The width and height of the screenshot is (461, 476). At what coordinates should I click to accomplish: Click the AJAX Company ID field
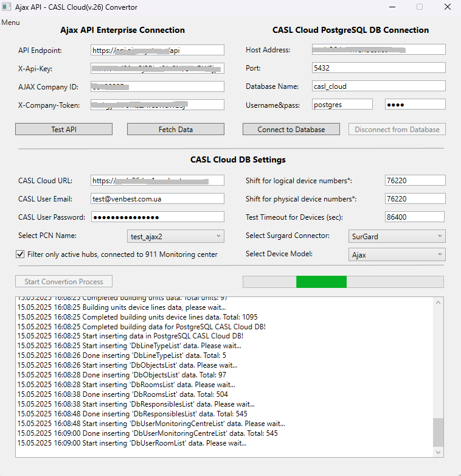pyautogui.click(x=158, y=86)
